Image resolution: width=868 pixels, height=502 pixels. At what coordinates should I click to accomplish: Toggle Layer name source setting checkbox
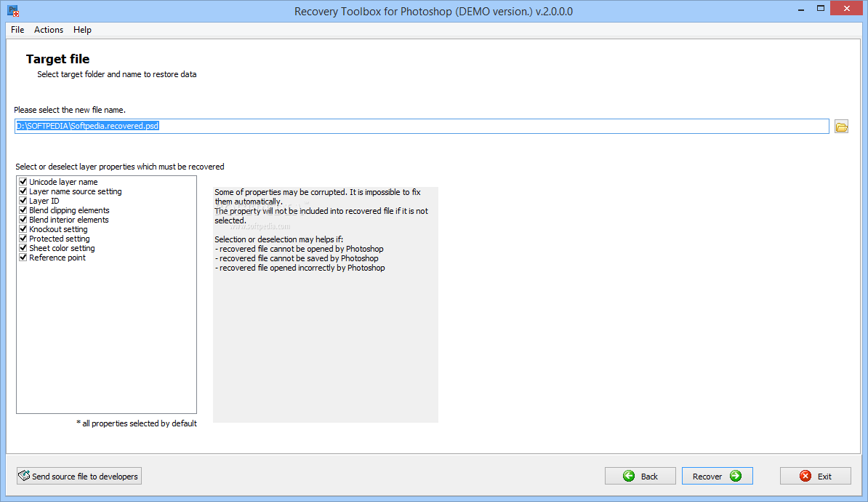pyautogui.click(x=23, y=191)
